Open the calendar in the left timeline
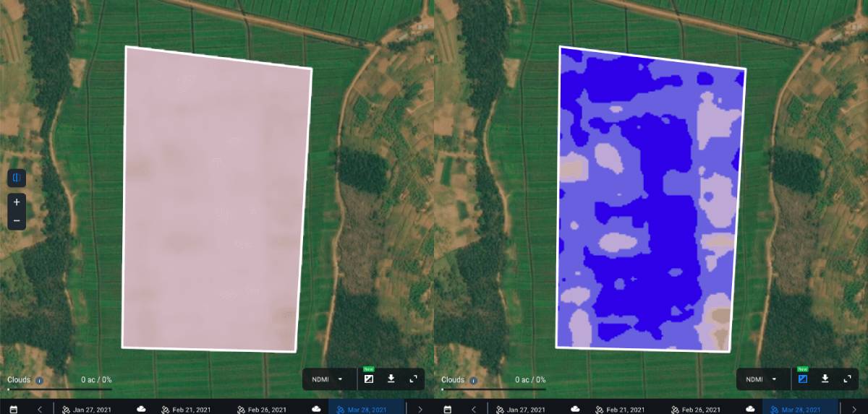The width and height of the screenshot is (868, 414). [x=13, y=409]
